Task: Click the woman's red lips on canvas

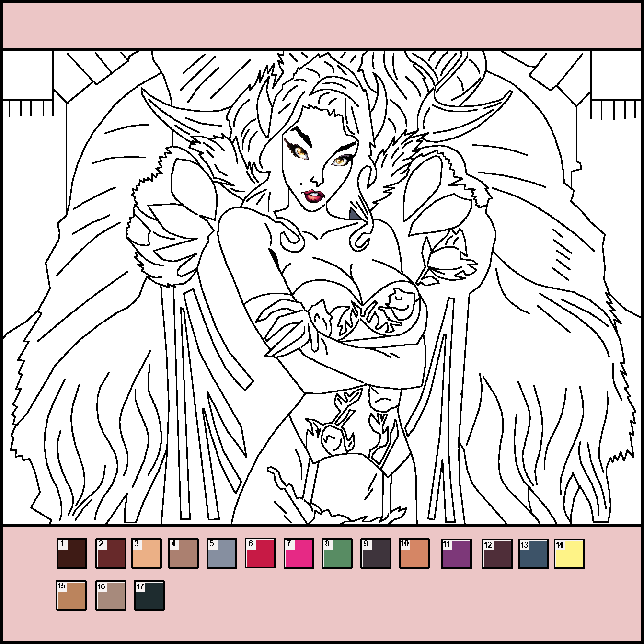Action: pos(314,195)
